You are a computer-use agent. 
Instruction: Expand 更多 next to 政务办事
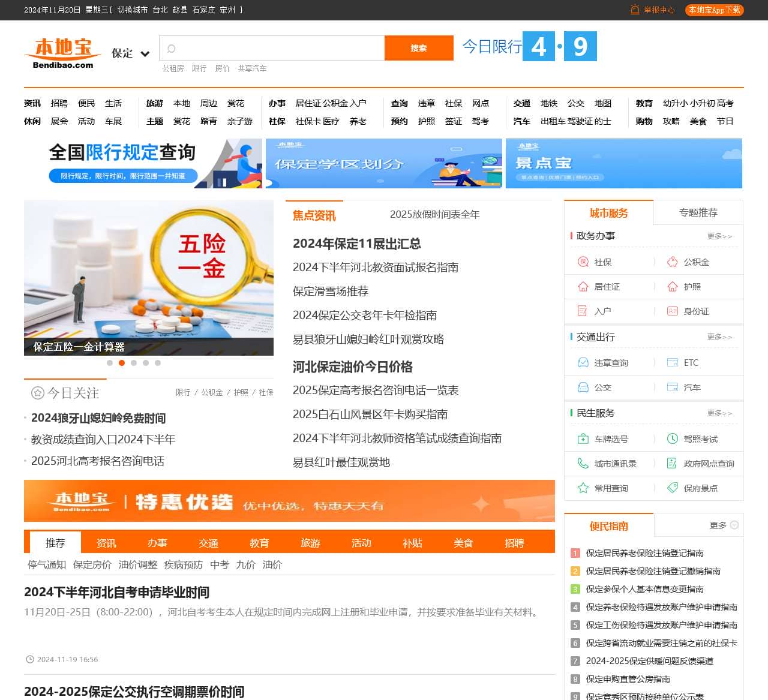point(719,236)
